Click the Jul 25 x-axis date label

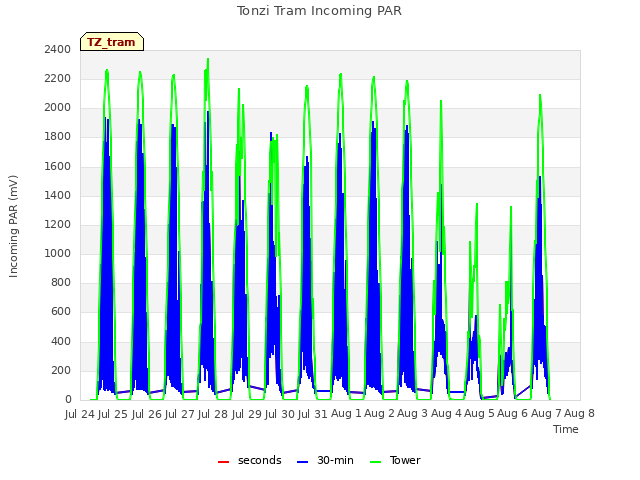pyautogui.click(x=113, y=414)
